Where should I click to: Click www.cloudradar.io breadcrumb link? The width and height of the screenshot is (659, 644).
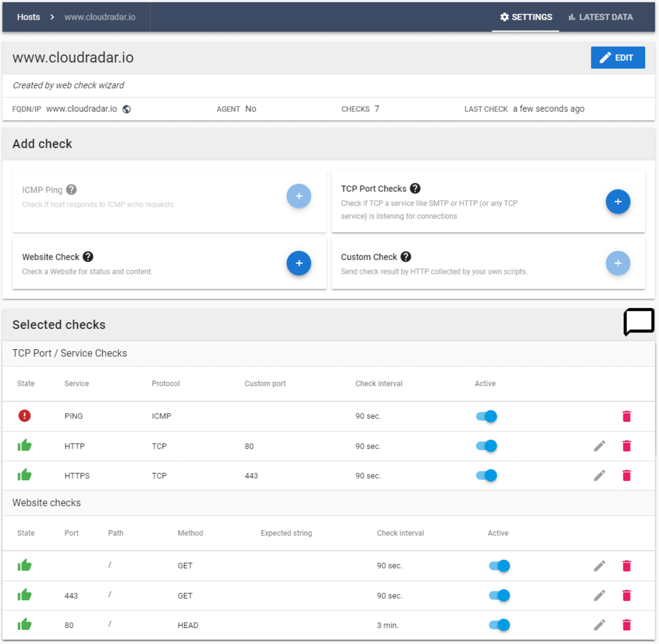[x=100, y=17]
